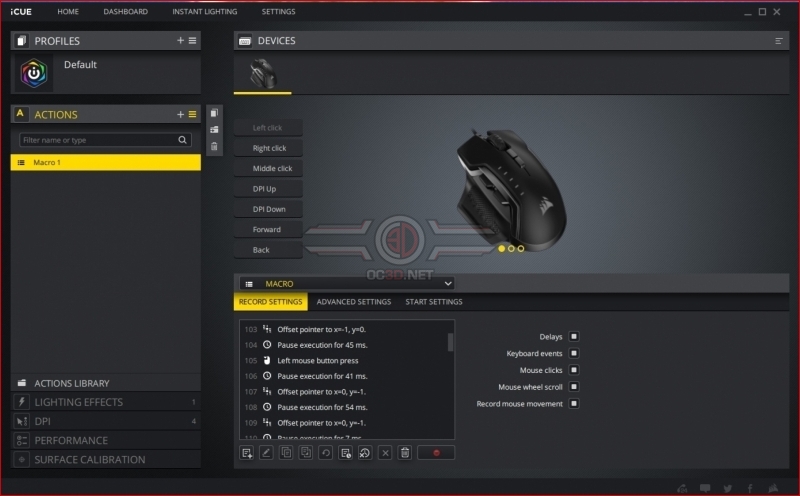Select the Middle click mouse button

[268, 168]
